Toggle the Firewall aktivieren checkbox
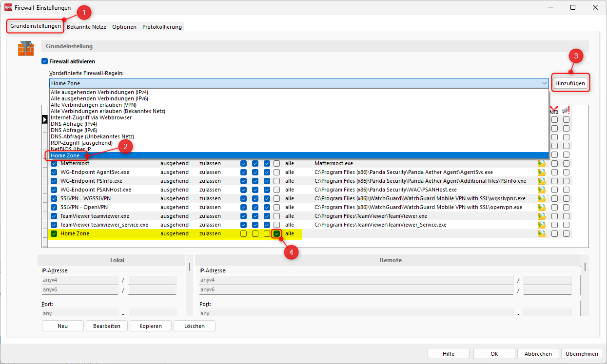 click(45, 62)
